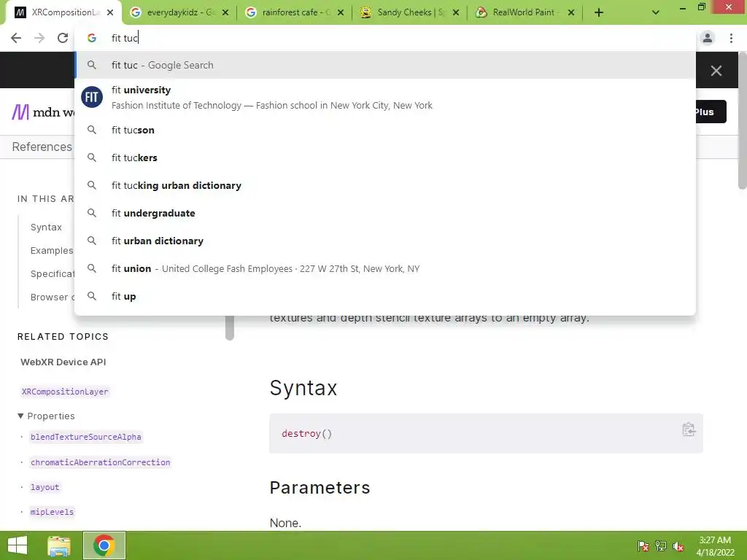747x560 pixels.
Task: Close the XRCompositionLayer tab
Action: point(110,12)
